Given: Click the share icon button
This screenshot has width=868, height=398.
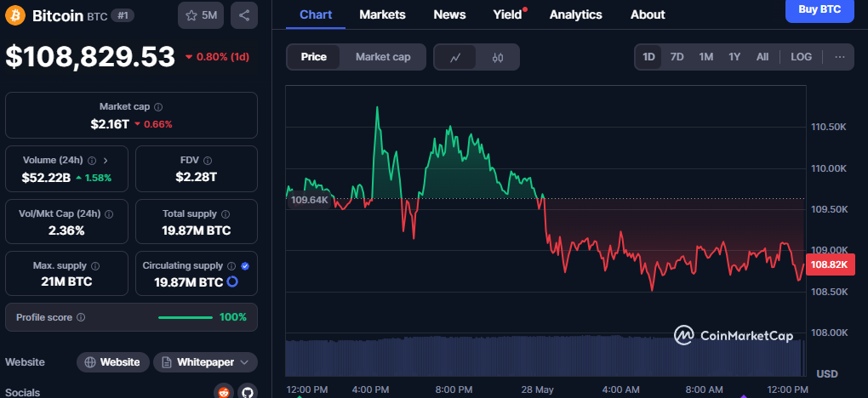Looking at the screenshot, I should pyautogui.click(x=244, y=15).
